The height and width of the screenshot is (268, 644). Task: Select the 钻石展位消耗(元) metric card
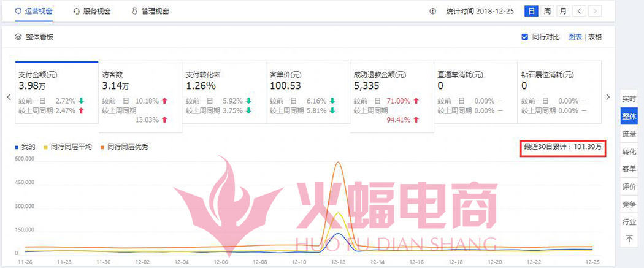(x=559, y=93)
